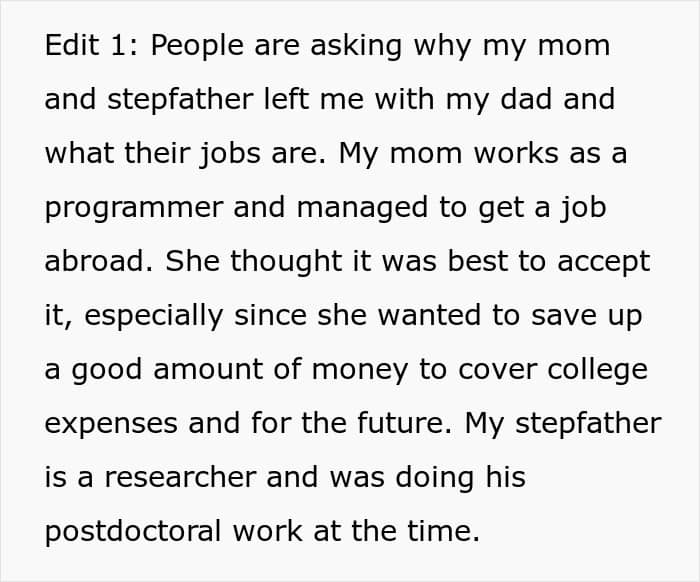Click the word "college"
The height and width of the screenshot is (582, 700).
[598, 370]
